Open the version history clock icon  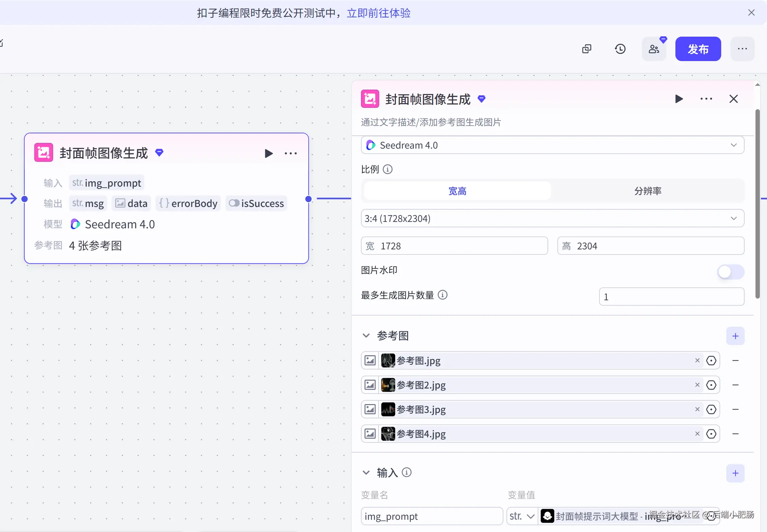click(620, 49)
